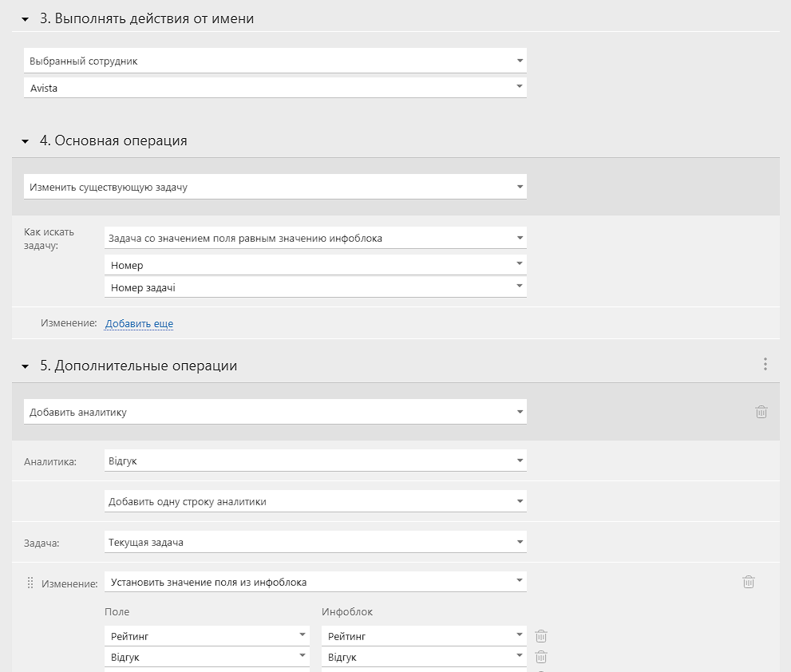Open the Avista employee dropdown
The width and height of the screenshot is (791, 672).
click(275, 87)
